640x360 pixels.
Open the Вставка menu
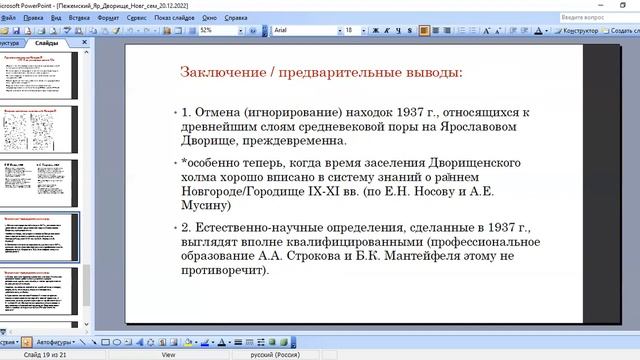pos(79,18)
